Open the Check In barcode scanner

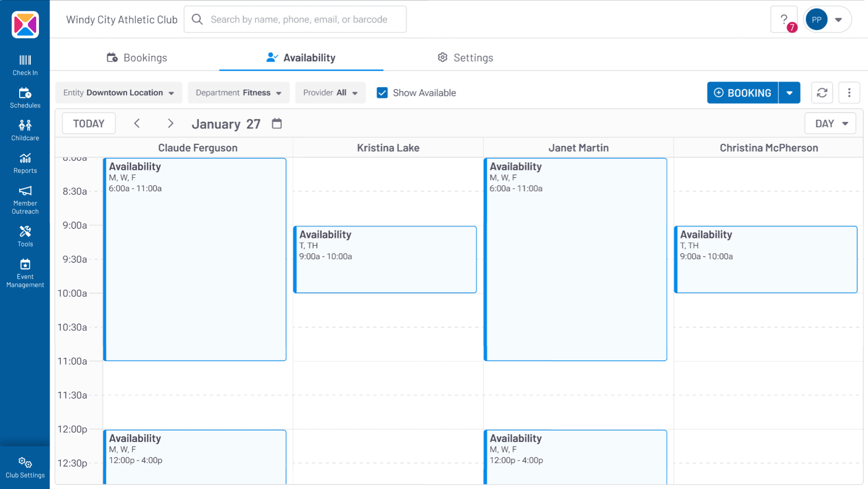(x=25, y=64)
